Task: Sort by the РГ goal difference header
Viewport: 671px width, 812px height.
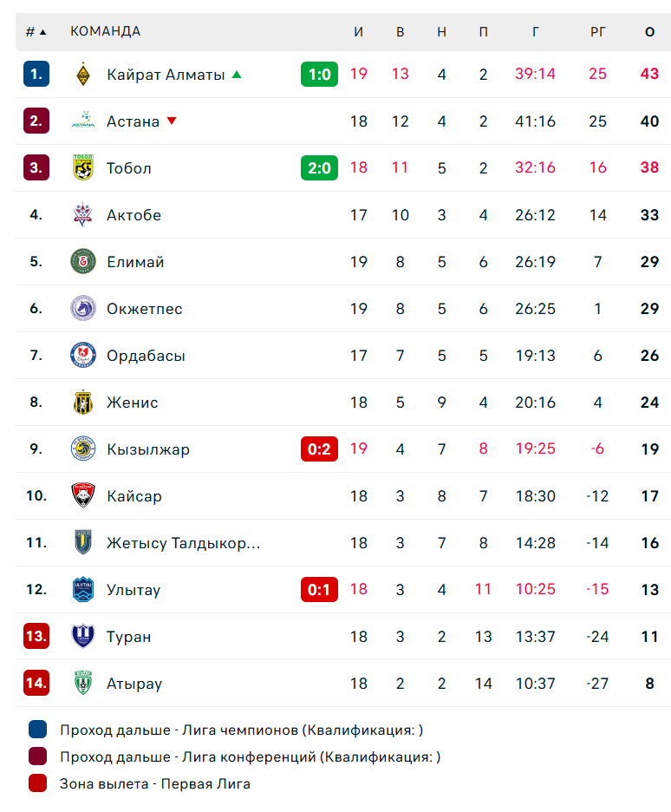Action: [597, 31]
